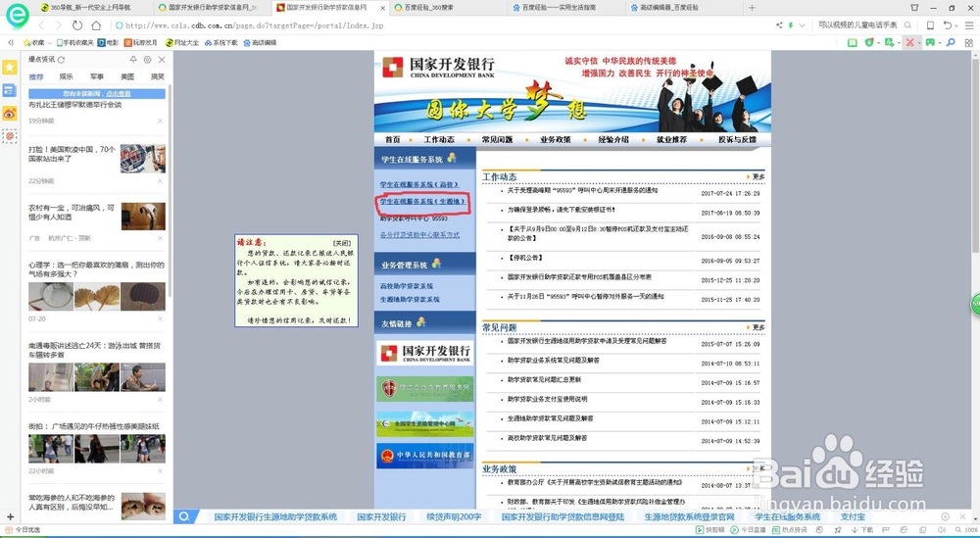Click the undo closed tab icon
980x538 pixels.
(x=948, y=25)
